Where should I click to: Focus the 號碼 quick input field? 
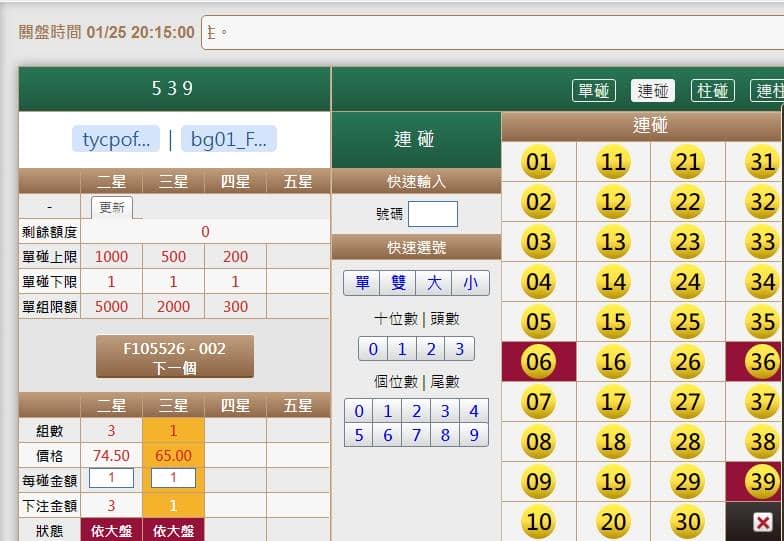(432, 214)
